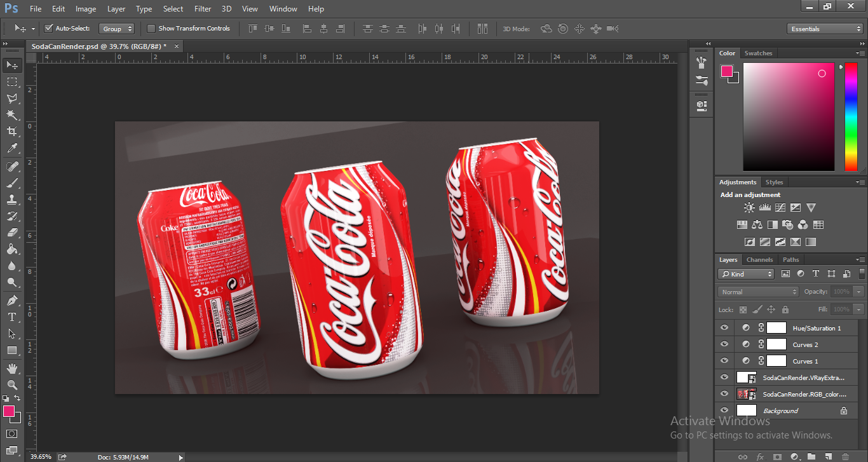Hide the Hue/Saturation 1 layer
868x462 pixels.
[x=724, y=328]
